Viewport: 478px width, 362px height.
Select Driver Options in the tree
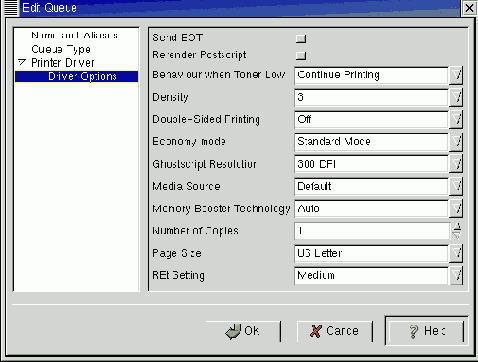point(76,76)
